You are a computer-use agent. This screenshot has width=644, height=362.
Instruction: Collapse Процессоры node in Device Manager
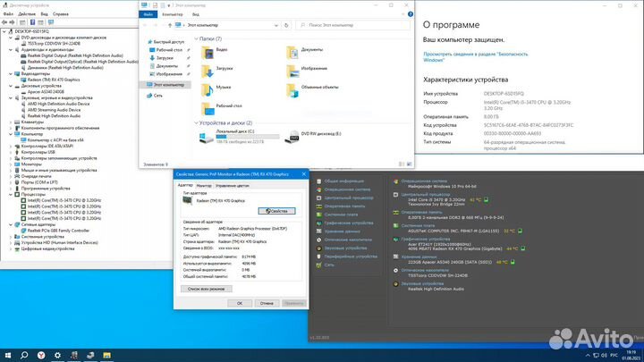pyautogui.click(x=11, y=195)
